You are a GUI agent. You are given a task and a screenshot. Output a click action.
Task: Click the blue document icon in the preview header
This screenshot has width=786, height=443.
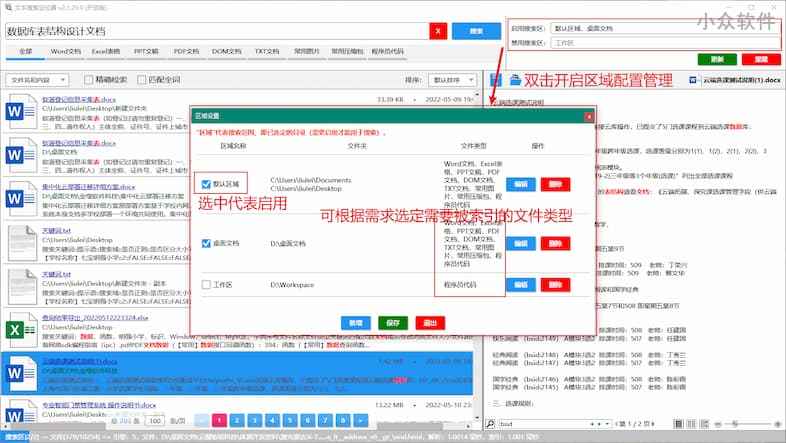(x=515, y=78)
